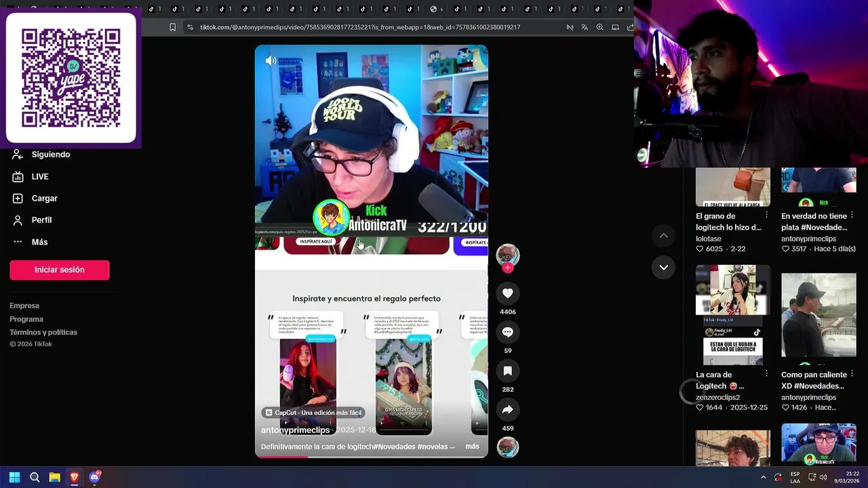Open File Explorer from taskbar
This screenshot has height=488, width=868.
(54, 477)
